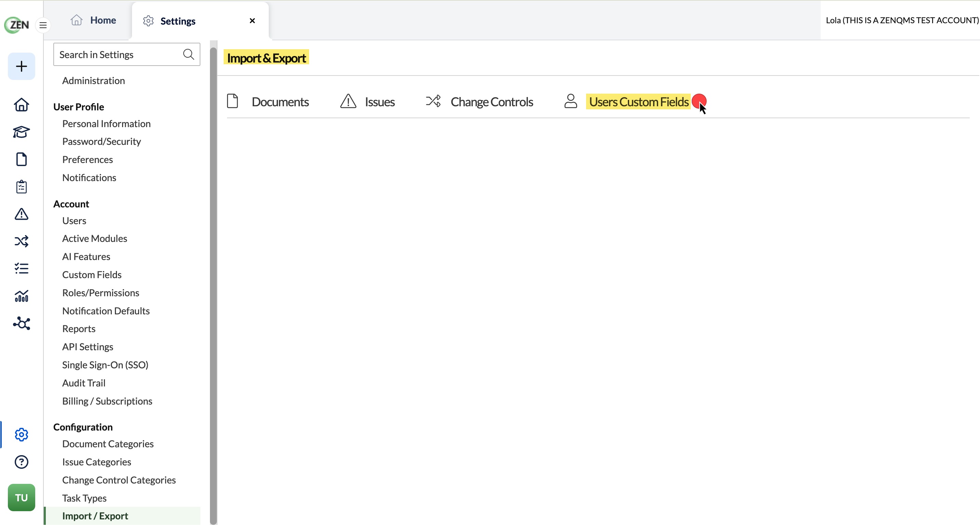Open the Issues warning triangle in sidebar
Viewport: 980px width, 531px height.
[x=21, y=215]
